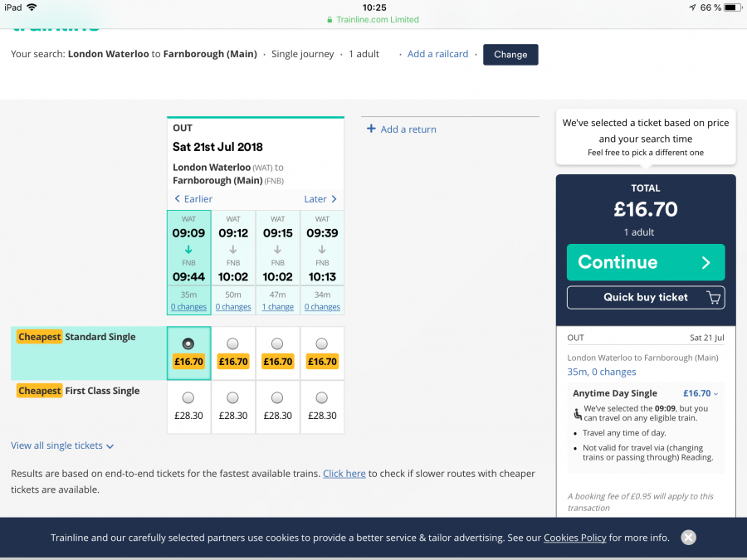
Task: Expand View all single tickets
Action: coord(62,446)
